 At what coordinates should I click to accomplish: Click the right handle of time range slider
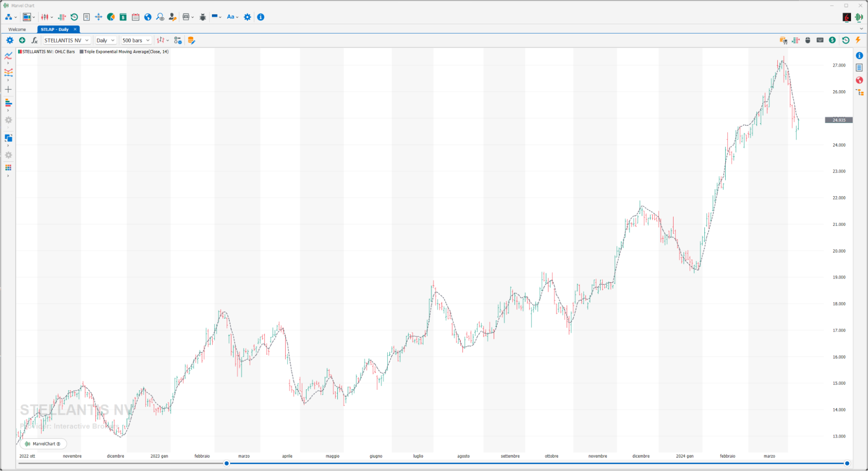(x=847, y=463)
